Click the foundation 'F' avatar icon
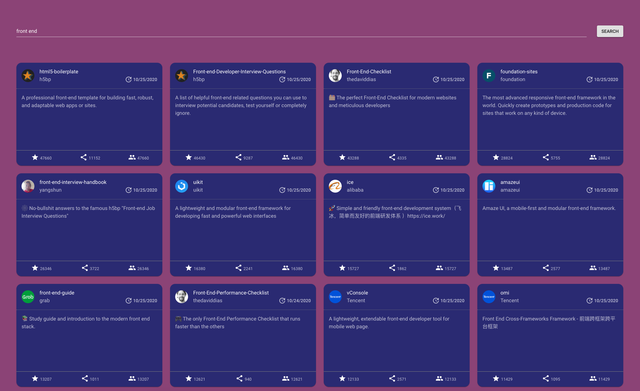Image resolution: width=640 pixels, height=391 pixels. coord(489,75)
